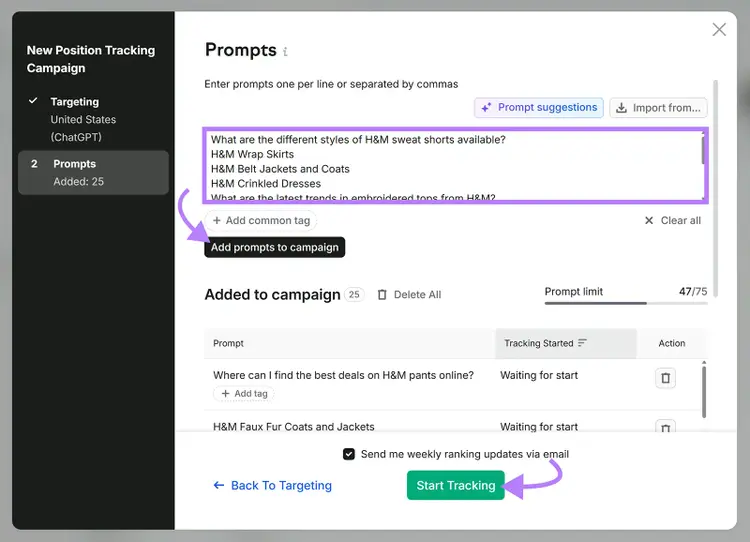Toggle weekly ranking updates email checkbox
Viewport: 750px width, 542px height.
(x=349, y=454)
